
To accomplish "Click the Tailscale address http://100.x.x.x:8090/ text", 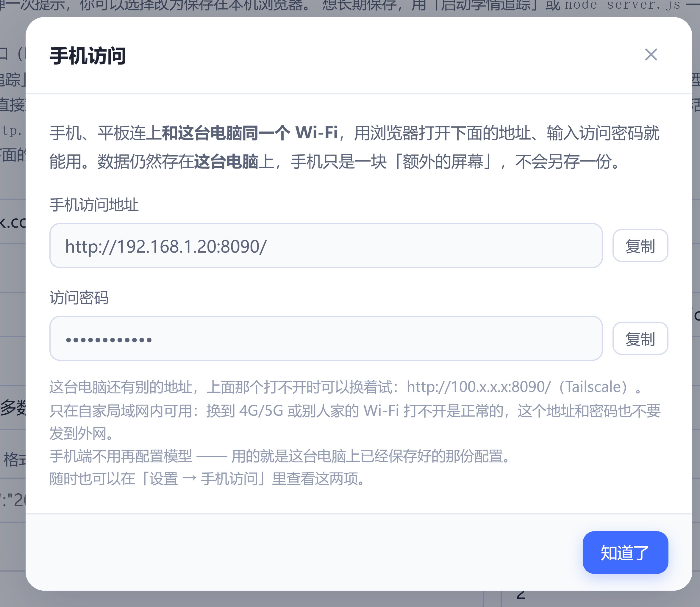I will coord(479,387).
